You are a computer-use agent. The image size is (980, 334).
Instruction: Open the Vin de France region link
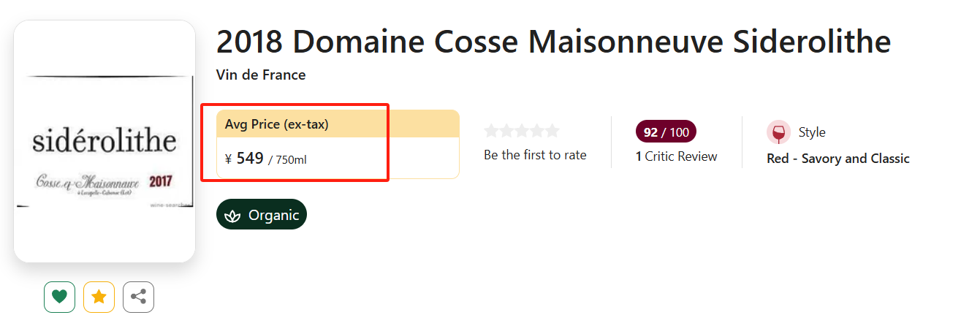[261, 75]
